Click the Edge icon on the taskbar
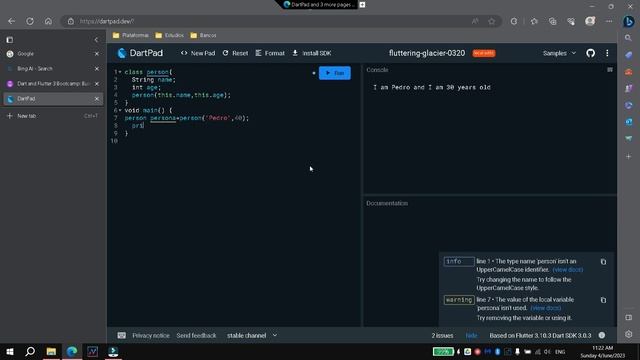This screenshot has height=360, width=640. click(72, 351)
